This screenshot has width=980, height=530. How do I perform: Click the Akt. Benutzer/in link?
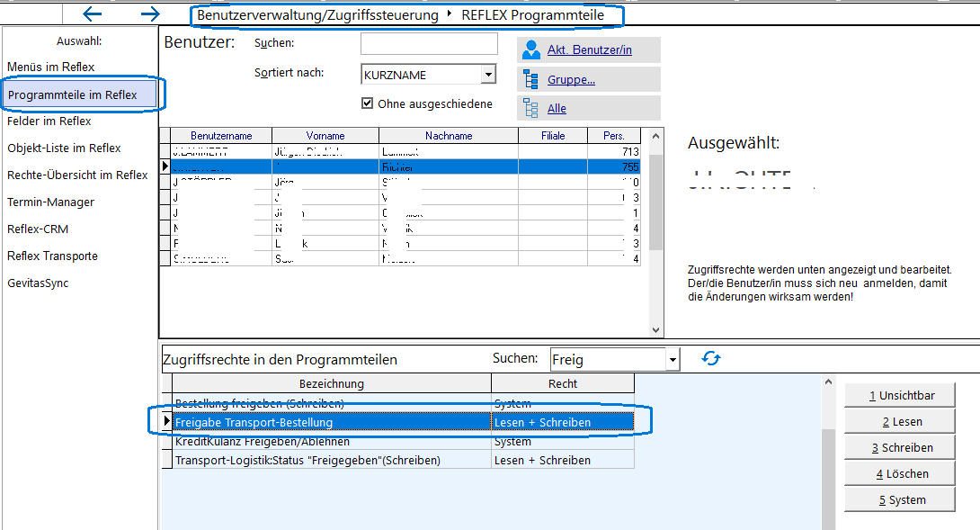tap(590, 50)
